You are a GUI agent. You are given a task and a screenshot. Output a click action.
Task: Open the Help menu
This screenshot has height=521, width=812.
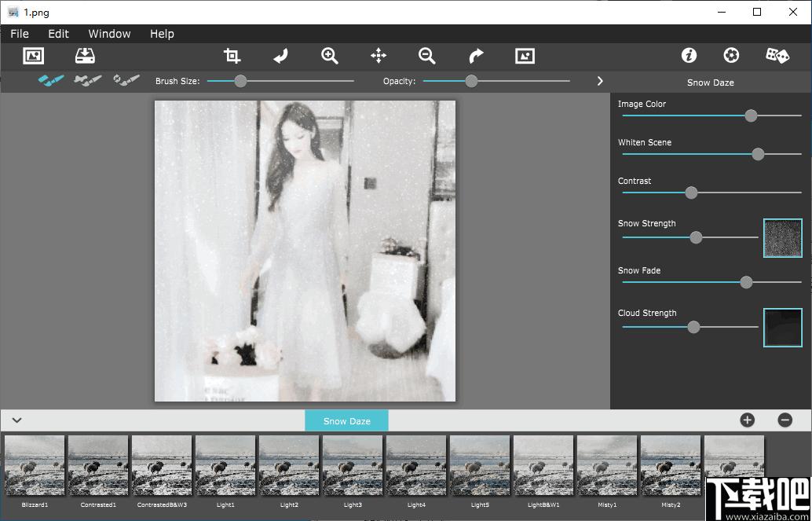pyautogui.click(x=162, y=34)
